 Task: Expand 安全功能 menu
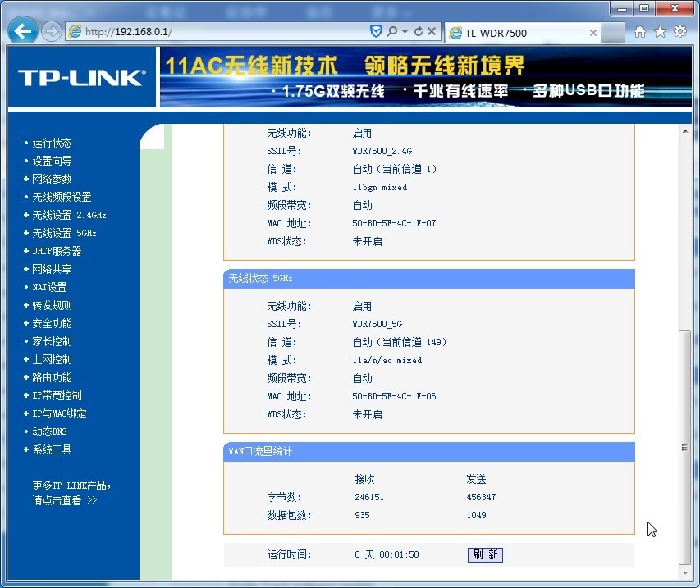point(52,323)
